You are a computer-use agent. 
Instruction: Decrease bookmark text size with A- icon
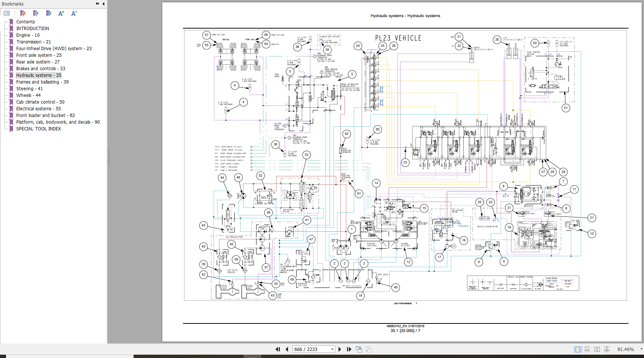point(74,13)
